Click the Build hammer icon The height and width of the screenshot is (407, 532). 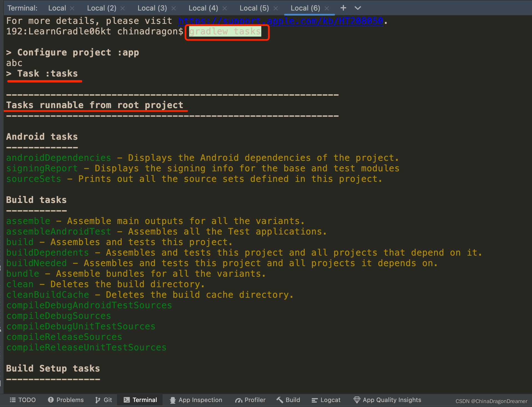tap(280, 400)
